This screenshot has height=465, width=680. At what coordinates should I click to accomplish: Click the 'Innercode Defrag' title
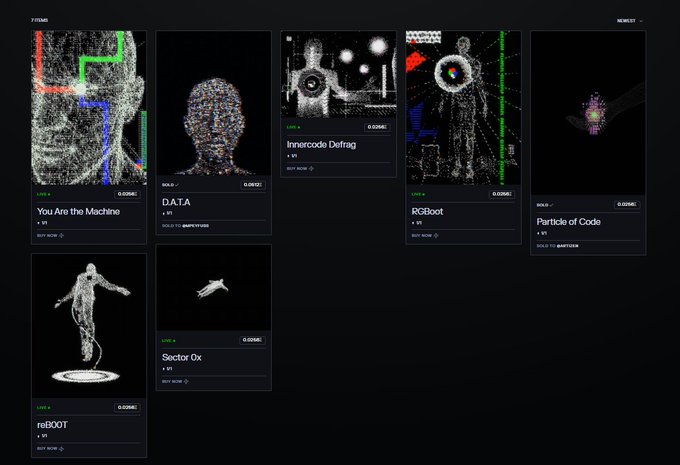[x=321, y=144]
